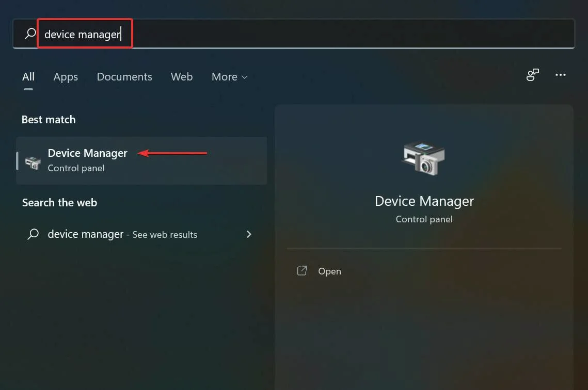Click the search text field containing 'device manager'
Image resolution: width=588 pixels, height=390 pixels.
[294, 34]
